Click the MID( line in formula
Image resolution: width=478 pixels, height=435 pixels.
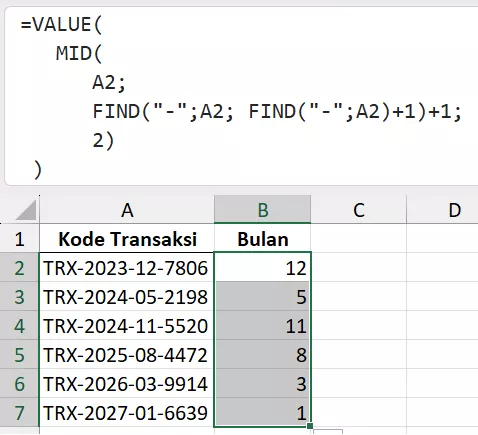coord(79,54)
